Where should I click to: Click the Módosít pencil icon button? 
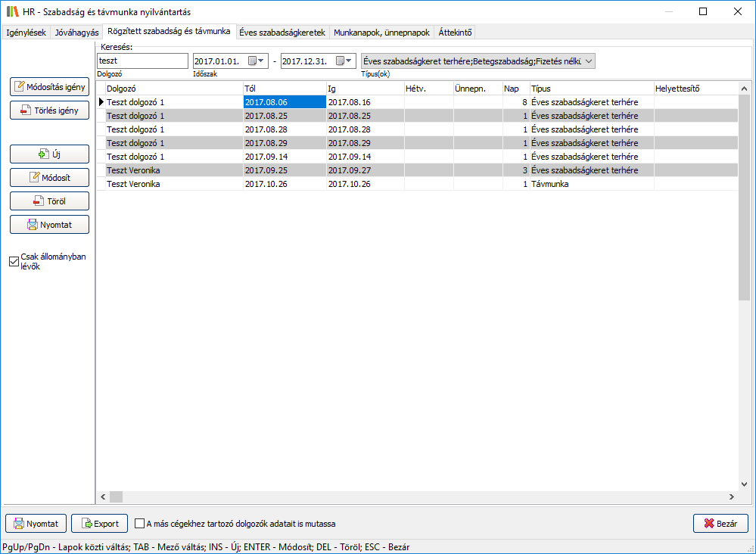[x=49, y=177]
